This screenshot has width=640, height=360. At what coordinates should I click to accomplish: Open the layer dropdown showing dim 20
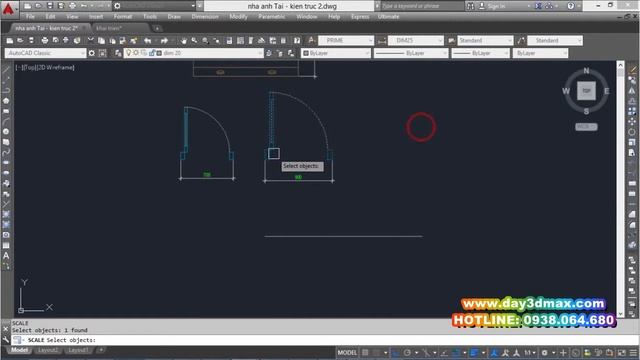coord(193,53)
